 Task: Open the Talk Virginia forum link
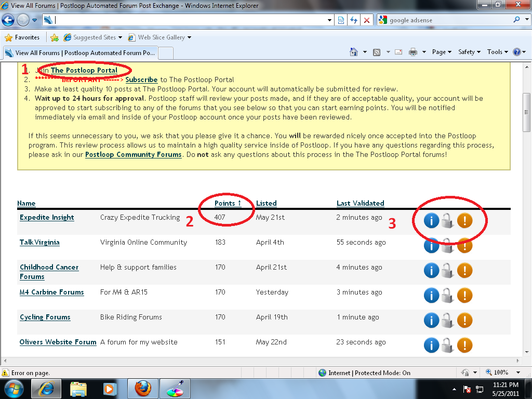(39, 242)
